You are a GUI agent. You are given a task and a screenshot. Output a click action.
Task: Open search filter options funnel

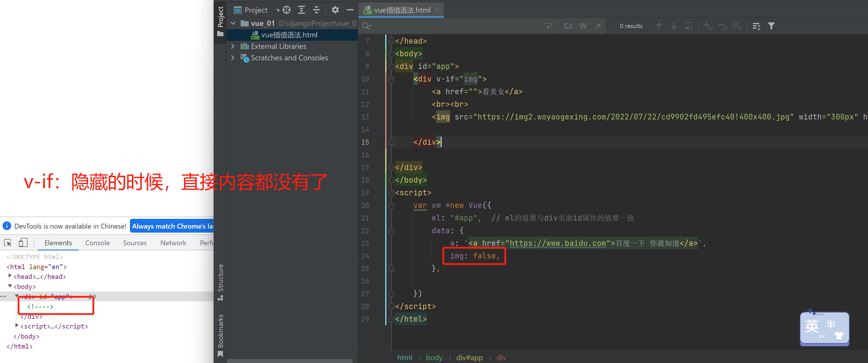coord(771,26)
